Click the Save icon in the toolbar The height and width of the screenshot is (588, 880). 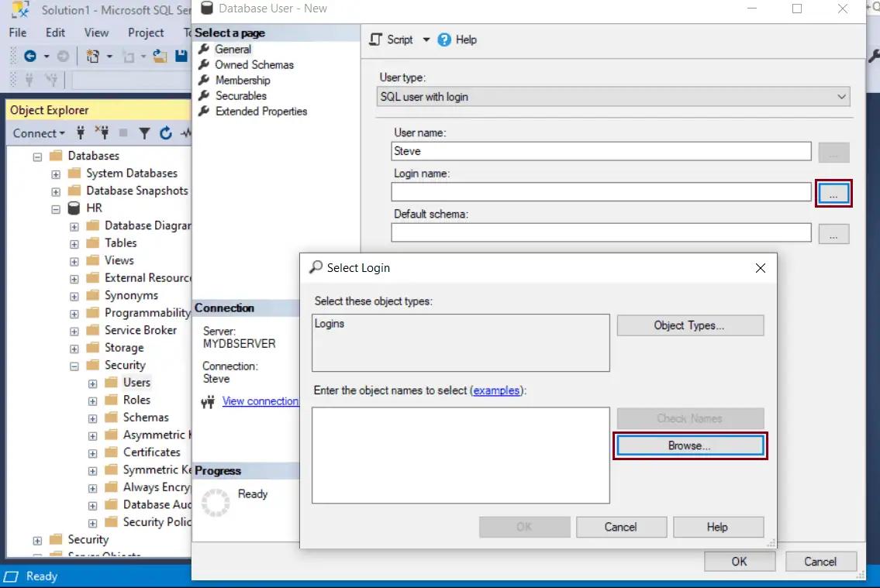tap(181, 56)
